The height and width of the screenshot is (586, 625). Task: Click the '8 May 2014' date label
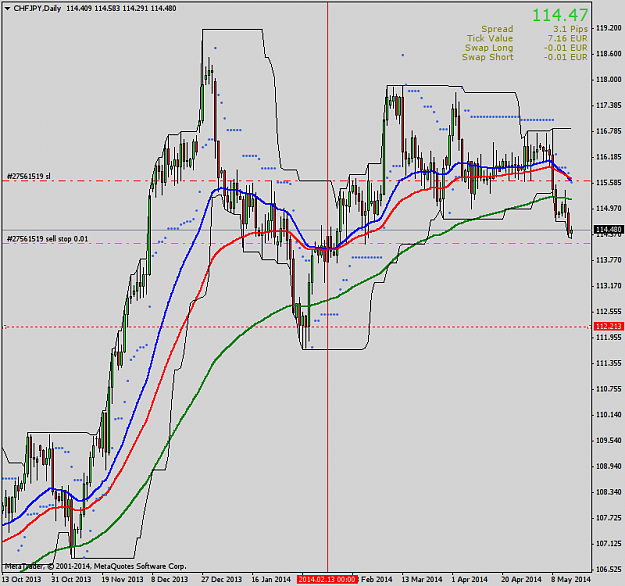[x=570, y=579]
